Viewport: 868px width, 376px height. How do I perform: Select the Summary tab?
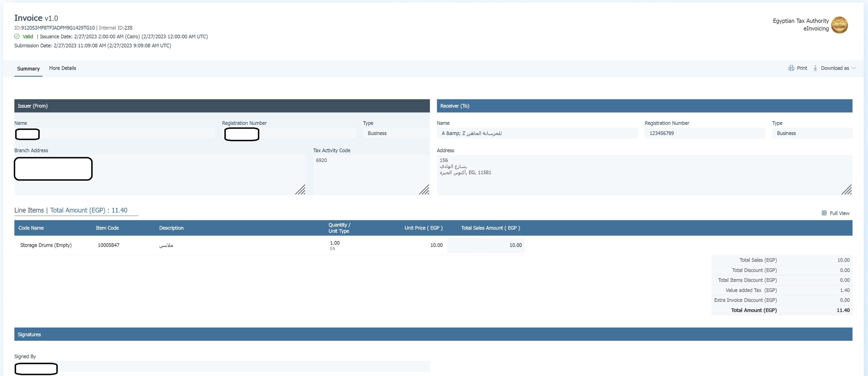pos(28,69)
